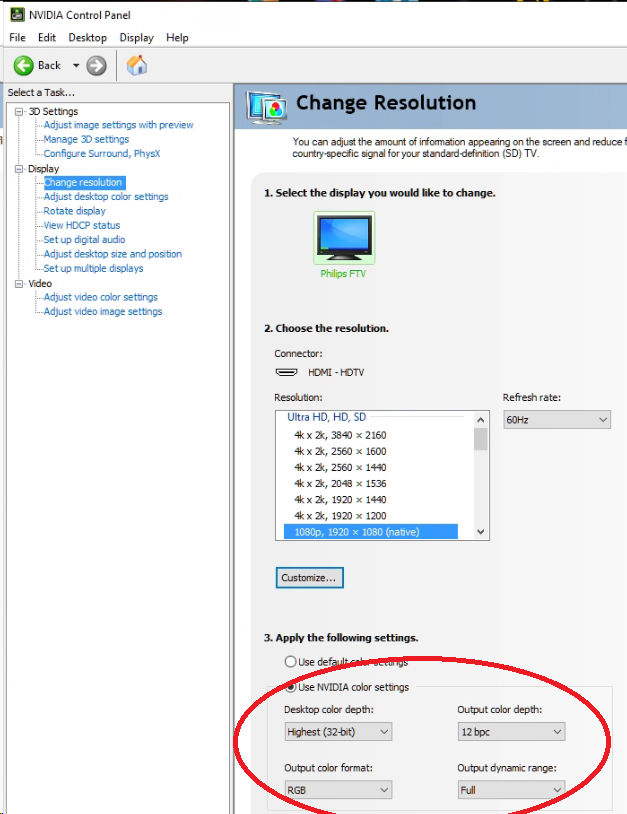The image size is (627, 814).
Task: Open the Desktop color depth dropdown
Action: coord(338,732)
